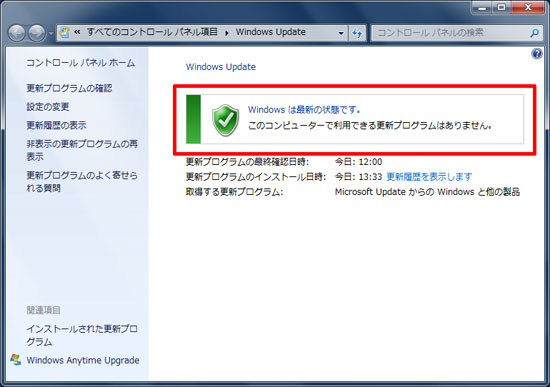This screenshot has width=550, height=387.
Task: Open the address bar history dropdown arrow
Action: (341, 33)
